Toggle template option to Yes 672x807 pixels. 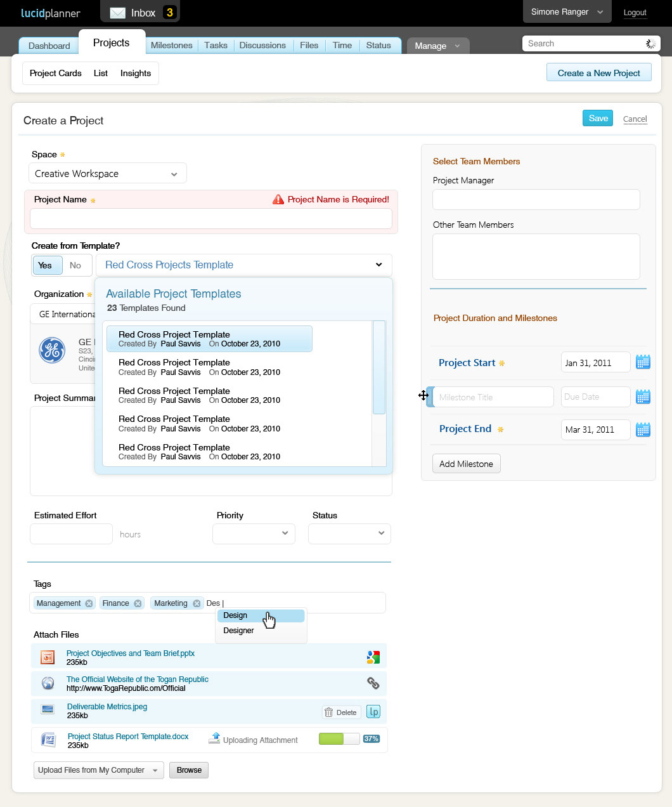coord(46,265)
